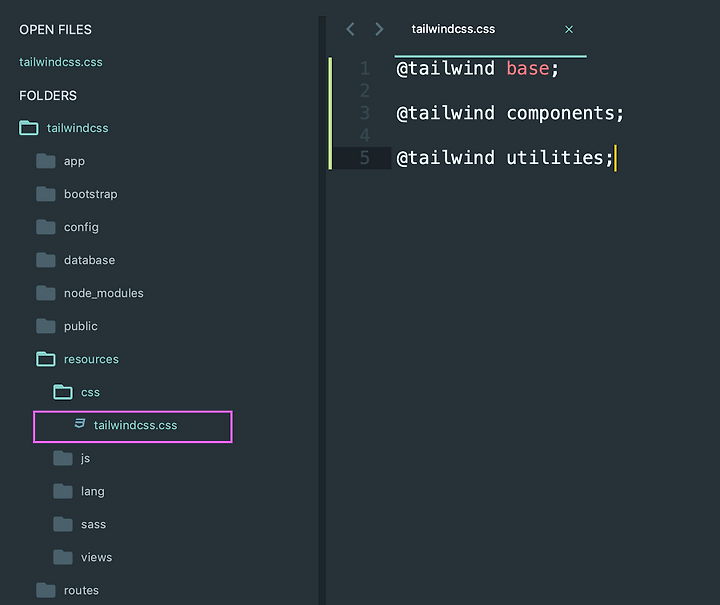Go forward with the right arrow
720x605 pixels.
[x=379, y=29]
